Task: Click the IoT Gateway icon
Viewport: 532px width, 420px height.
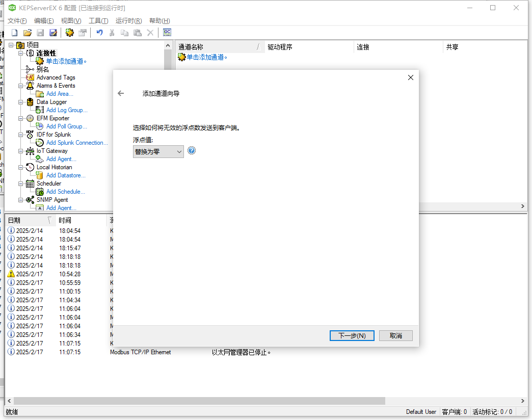Action: 30,151
